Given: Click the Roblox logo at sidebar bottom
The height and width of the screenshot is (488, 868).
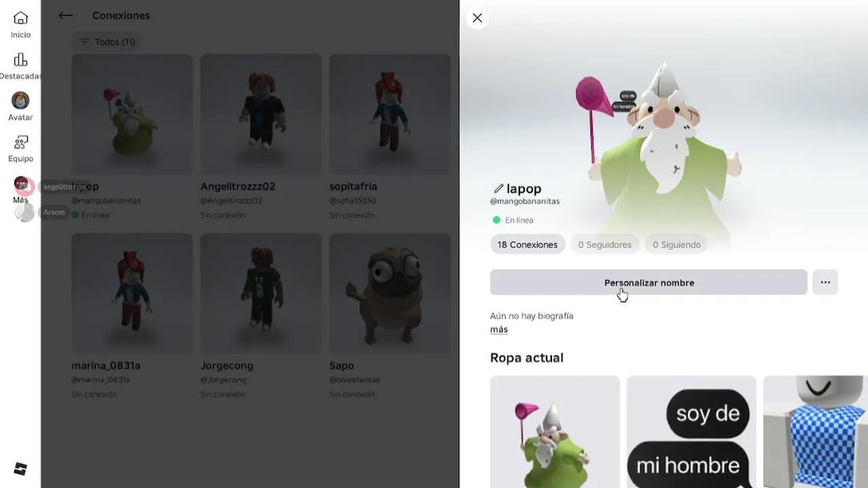Looking at the screenshot, I should pos(20,469).
